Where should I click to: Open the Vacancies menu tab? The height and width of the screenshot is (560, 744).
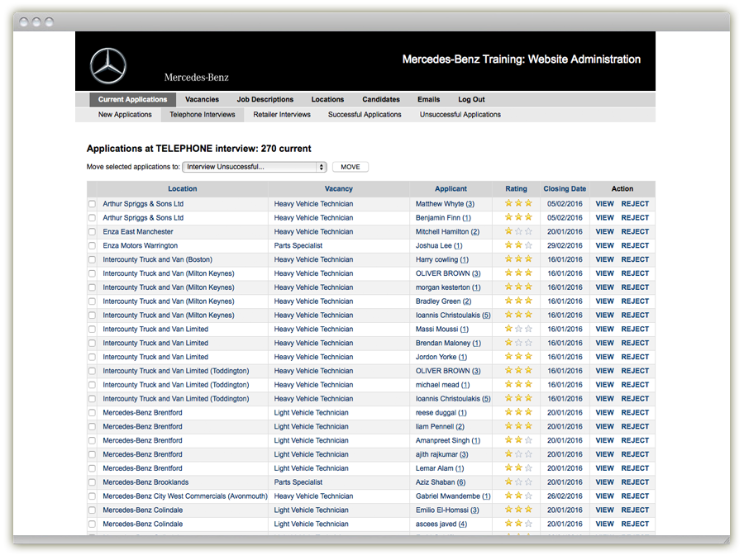(x=202, y=100)
